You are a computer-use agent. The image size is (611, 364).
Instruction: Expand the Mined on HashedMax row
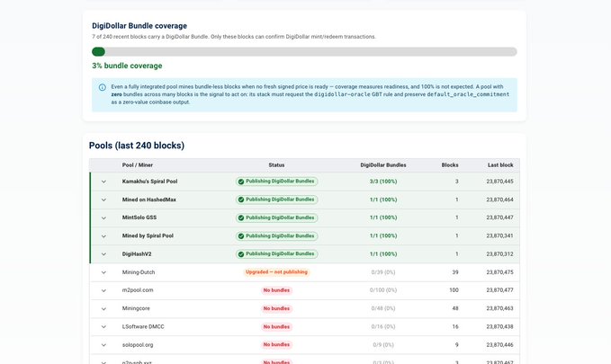point(103,200)
